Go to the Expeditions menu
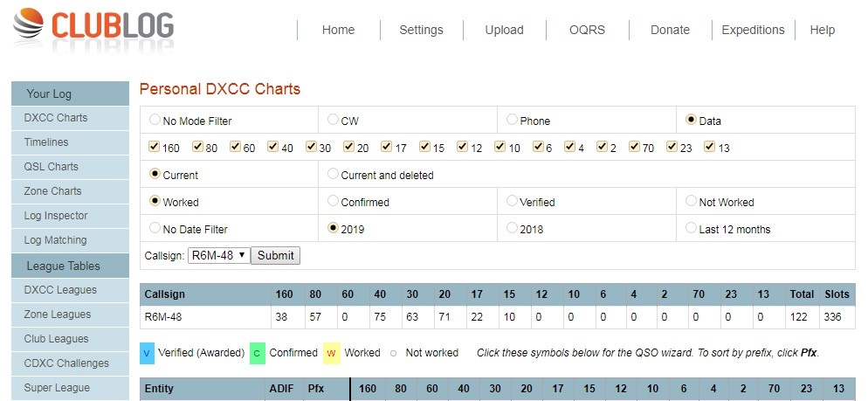The width and height of the screenshot is (868, 401). (x=753, y=30)
